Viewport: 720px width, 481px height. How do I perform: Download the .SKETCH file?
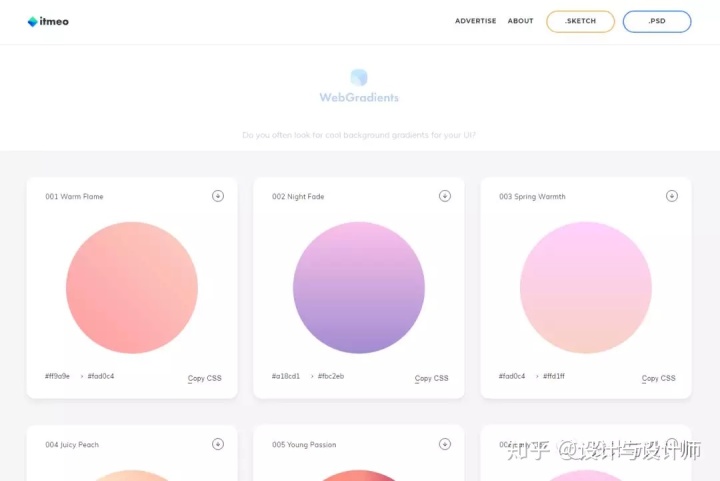coord(580,22)
